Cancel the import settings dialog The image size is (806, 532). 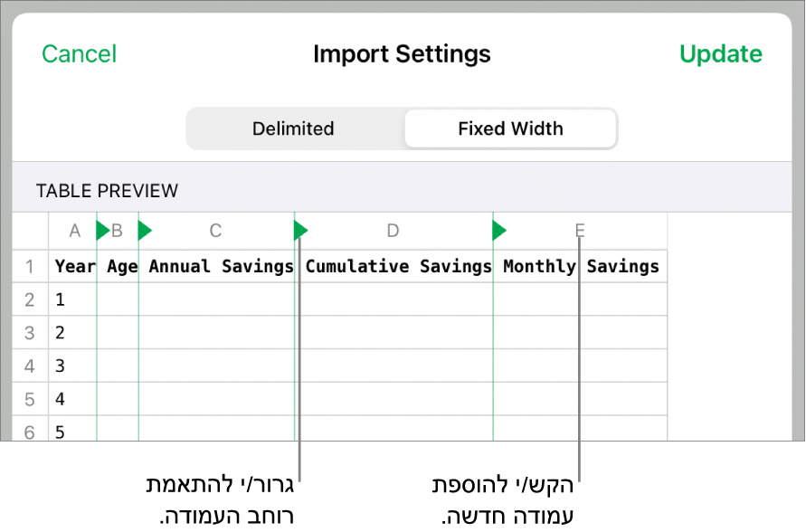(x=79, y=53)
